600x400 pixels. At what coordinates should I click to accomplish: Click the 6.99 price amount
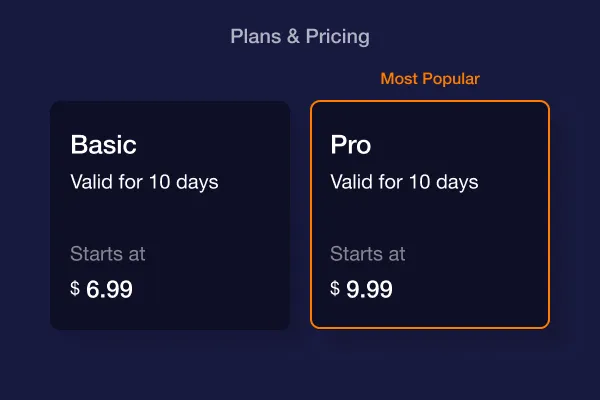(x=109, y=289)
